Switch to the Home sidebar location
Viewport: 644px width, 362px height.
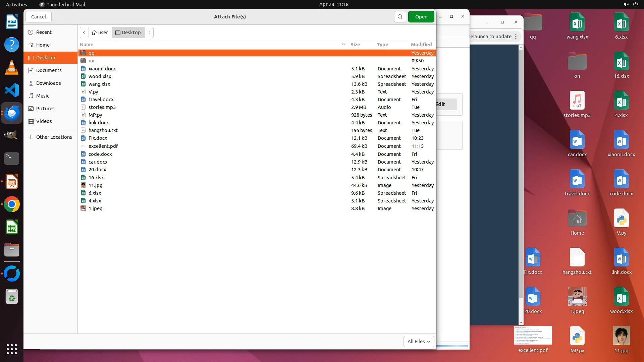[x=43, y=45]
